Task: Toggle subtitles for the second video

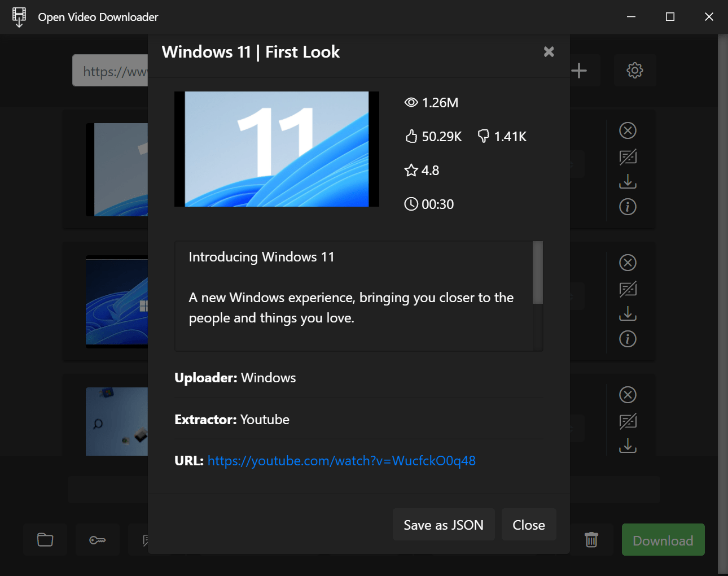Action: pyautogui.click(x=627, y=289)
